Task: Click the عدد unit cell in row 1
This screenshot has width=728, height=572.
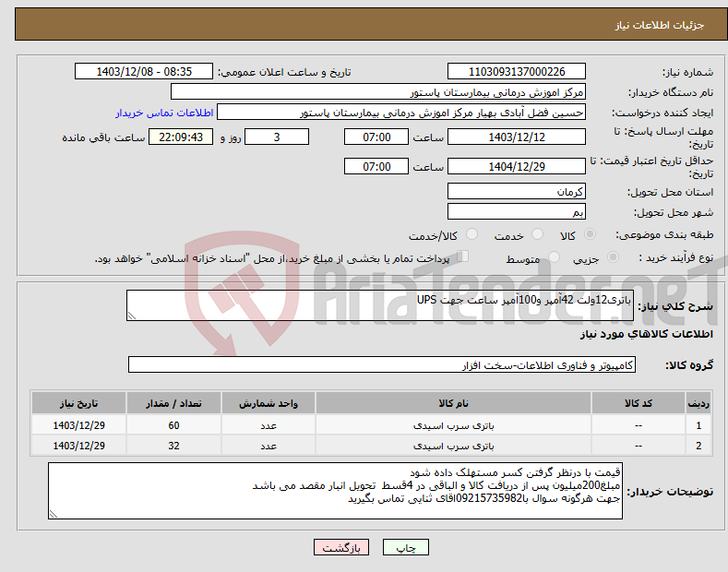Action: pos(269,425)
